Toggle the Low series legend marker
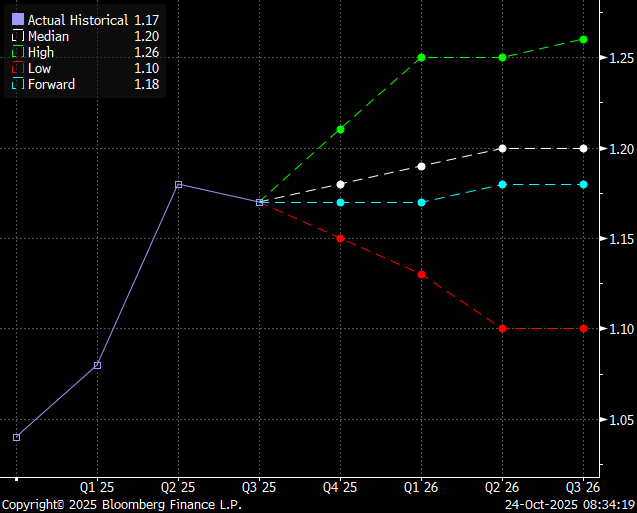 coord(15,68)
